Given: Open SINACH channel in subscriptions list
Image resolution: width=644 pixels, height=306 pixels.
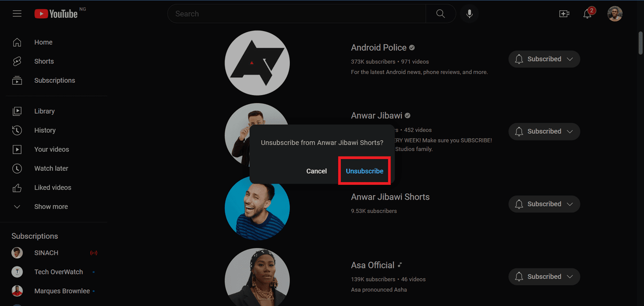Looking at the screenshot, I should (x=46, y=253).
